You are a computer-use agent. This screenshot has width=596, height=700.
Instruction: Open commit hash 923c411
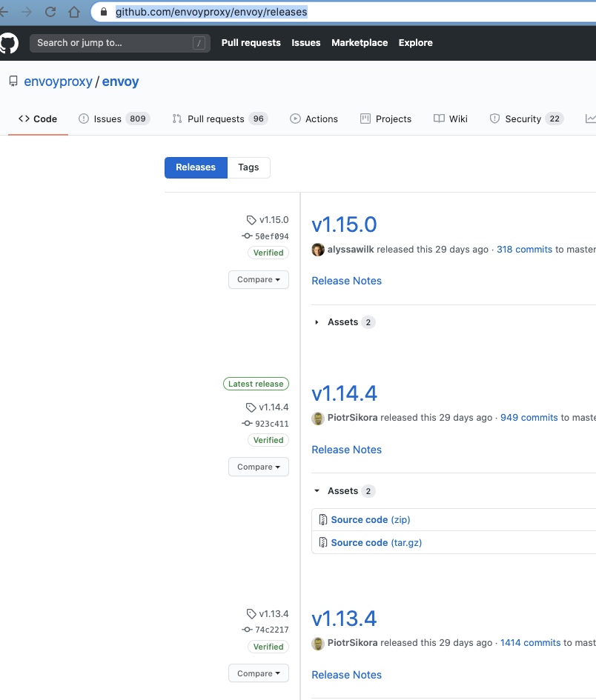click(271, 424)
